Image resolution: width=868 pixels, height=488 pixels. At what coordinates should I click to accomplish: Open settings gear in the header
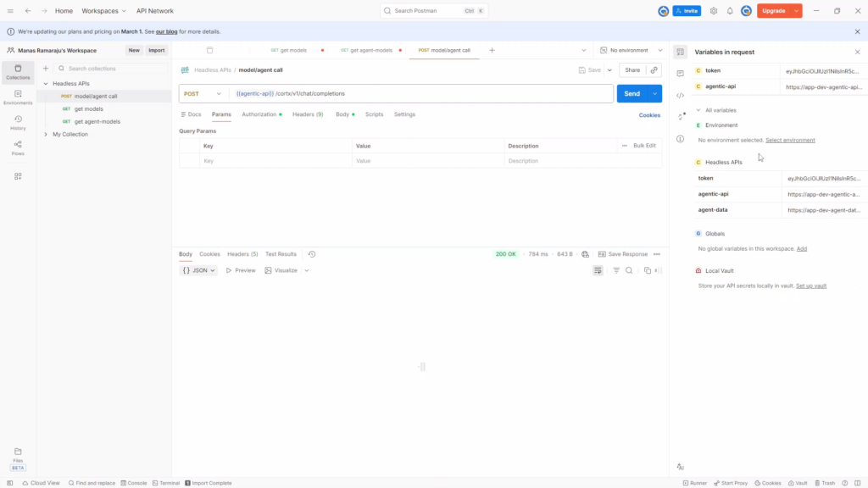pyautogui.click(x=713, y=11)
